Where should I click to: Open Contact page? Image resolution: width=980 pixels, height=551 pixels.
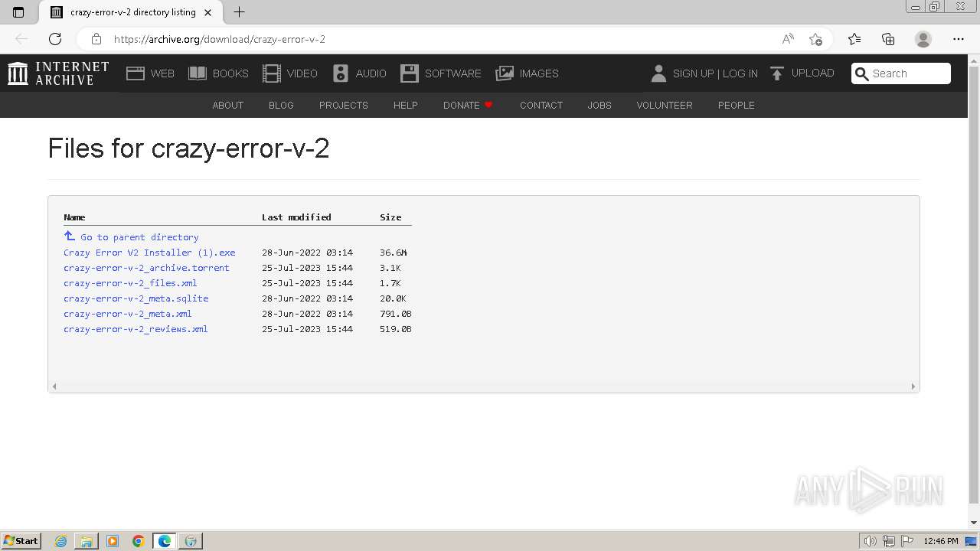[541, 105]
